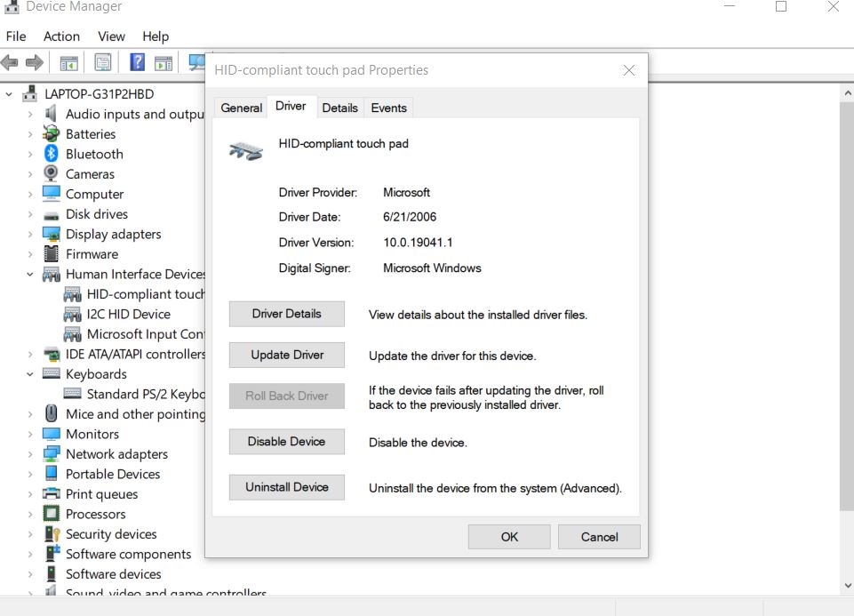Click the Properties sheet toolbar icon
This screenshot has width=854, height=616.
(x=102, y=62)
